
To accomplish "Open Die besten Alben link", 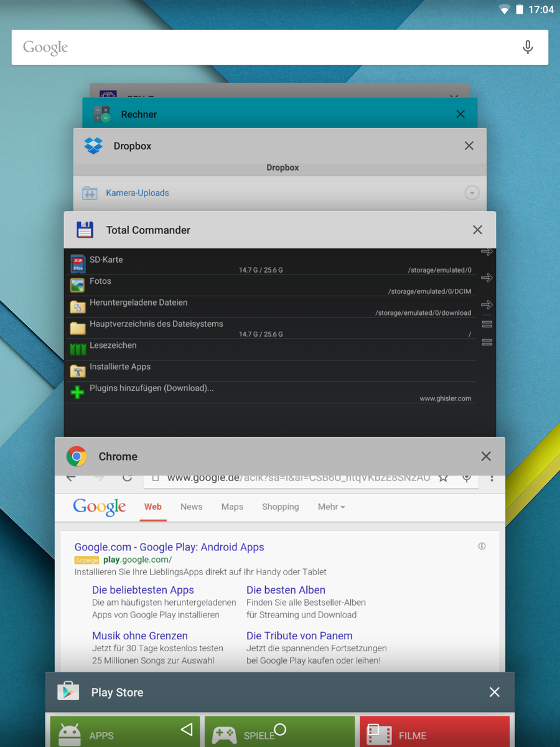I will [x=286, y=590].
